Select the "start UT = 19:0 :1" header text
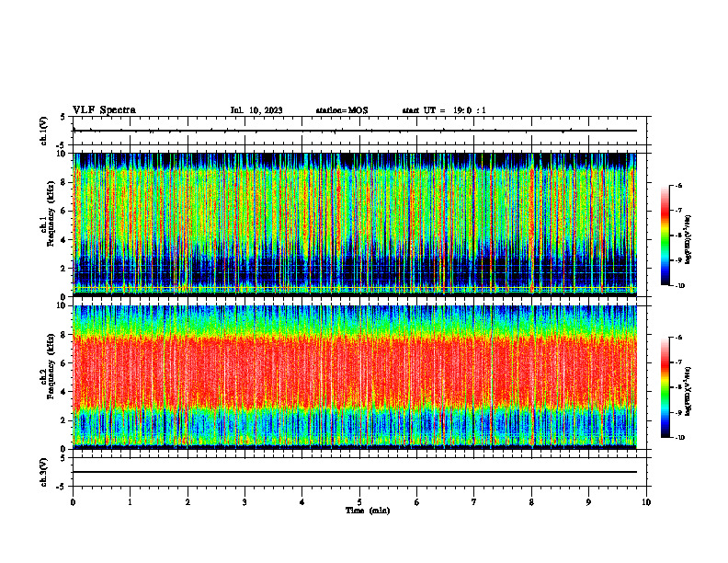Screen dimensions: 728x563 click(x=444, y=110)
